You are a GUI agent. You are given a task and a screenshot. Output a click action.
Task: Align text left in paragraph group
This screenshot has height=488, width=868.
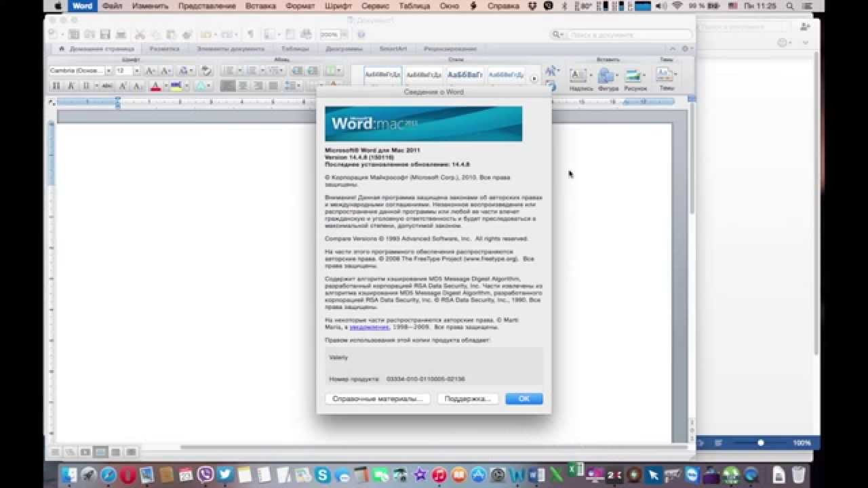pos(227,86)
